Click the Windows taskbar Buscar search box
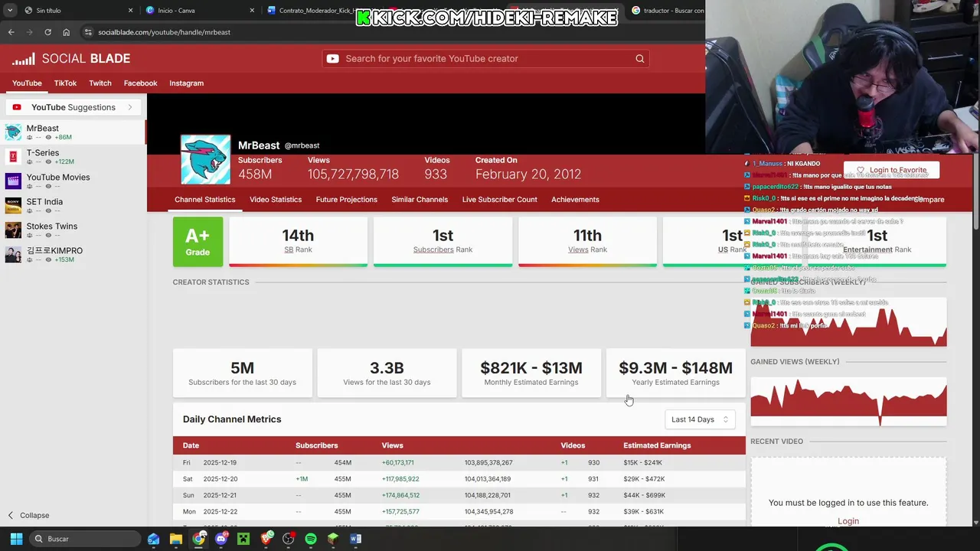 pyautogui.click(x=84, y=539)
